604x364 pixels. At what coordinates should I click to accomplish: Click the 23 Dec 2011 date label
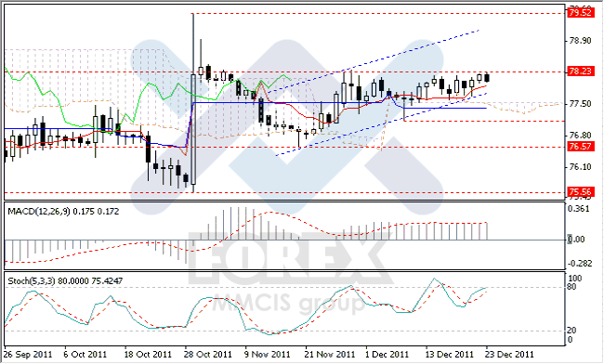point(509,355)
